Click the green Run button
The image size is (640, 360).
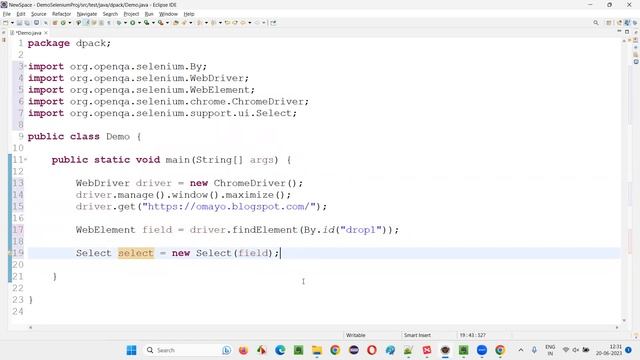(x=133, y=23)
